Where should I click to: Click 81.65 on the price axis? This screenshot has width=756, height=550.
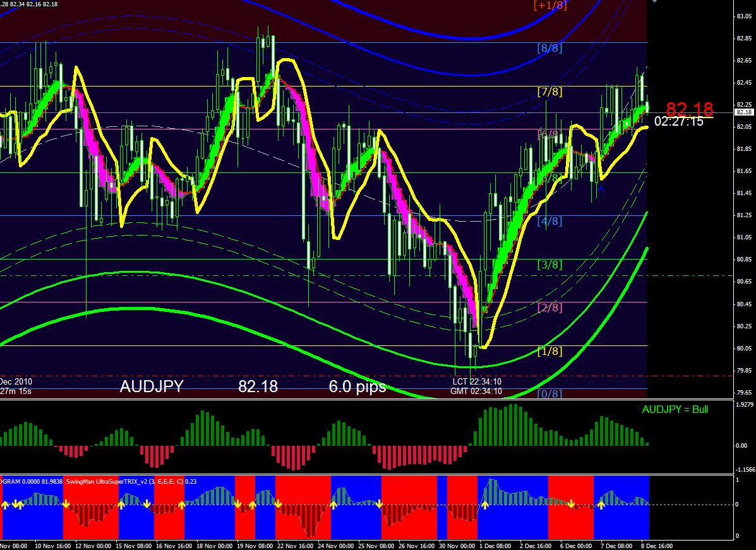[744, 171]
